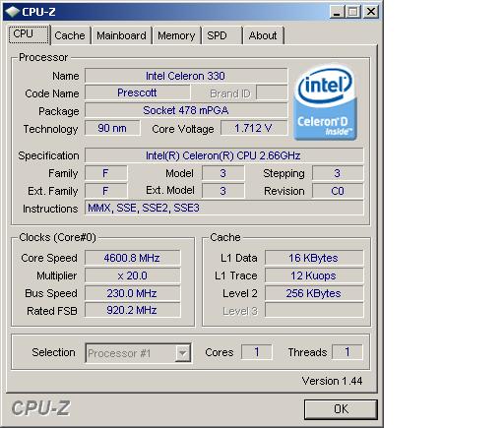Click the Intel Celeron D logo
Screen dimensions: 504x428
(326, 102)
